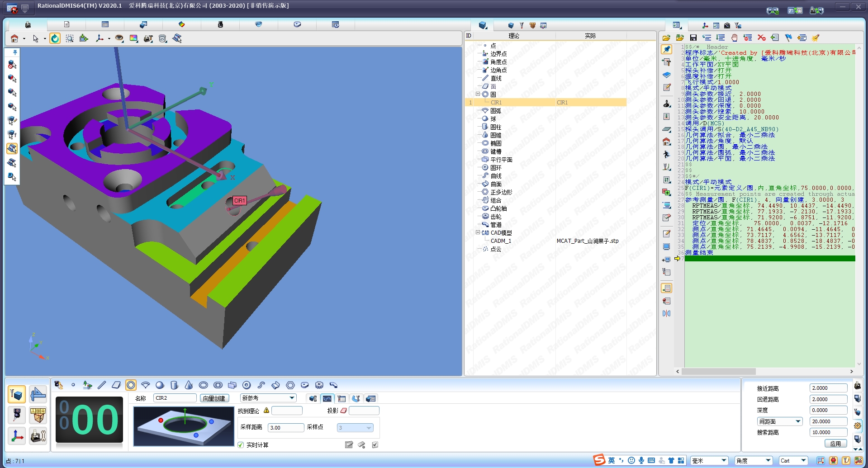Click the coordinate axes icon

100,39
